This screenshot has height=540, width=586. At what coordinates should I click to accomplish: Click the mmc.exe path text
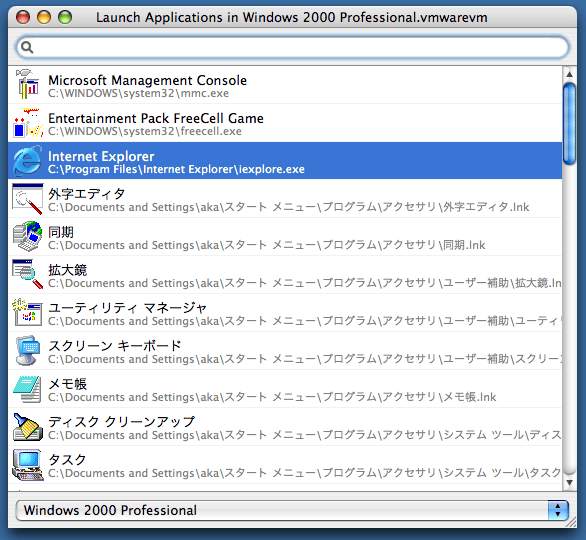point(138,93)
